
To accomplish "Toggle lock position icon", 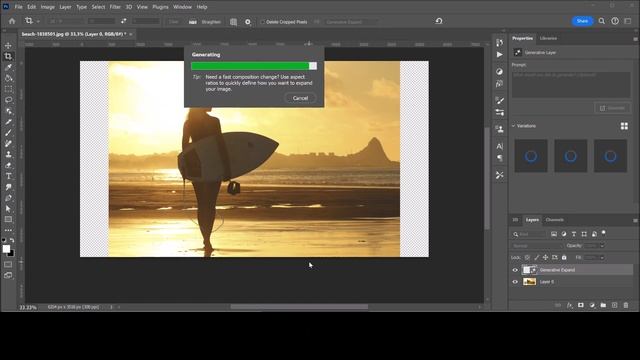I will tap(545, 258).
